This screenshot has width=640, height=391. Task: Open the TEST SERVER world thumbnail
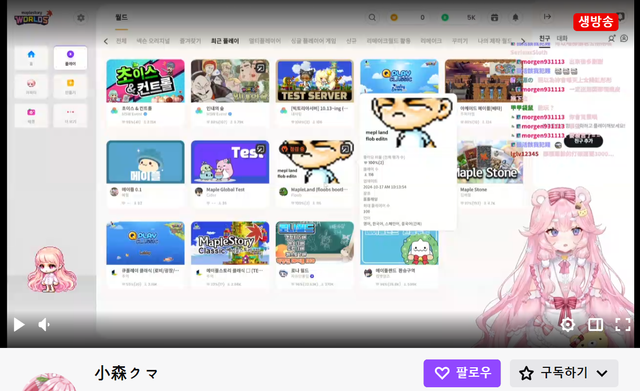314,81
